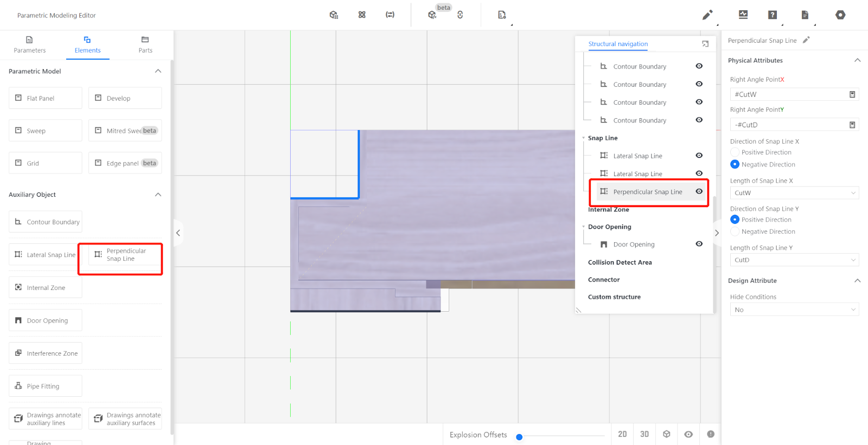Click the Right Angle PointY input field
The image size is (868, 445).
tap(789, 125)
